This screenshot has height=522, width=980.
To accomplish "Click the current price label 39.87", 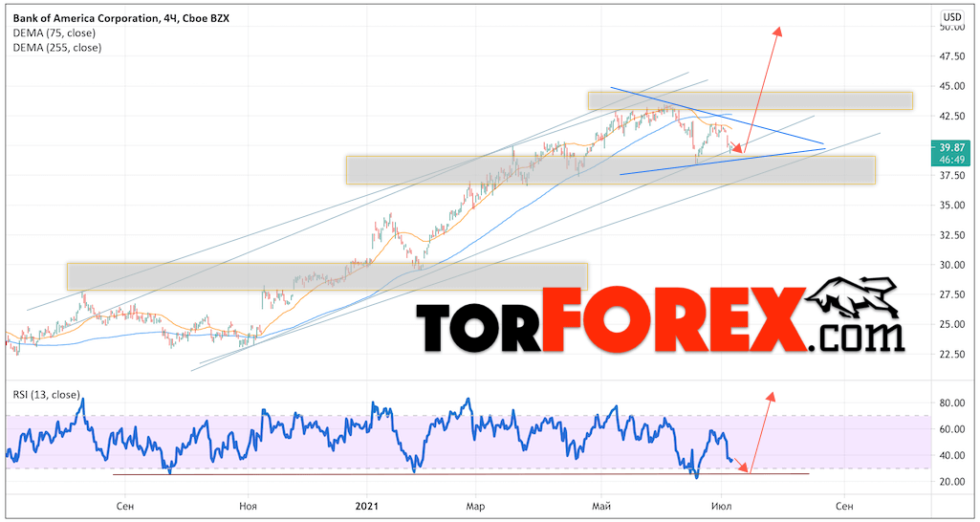I will pos(950,145).
